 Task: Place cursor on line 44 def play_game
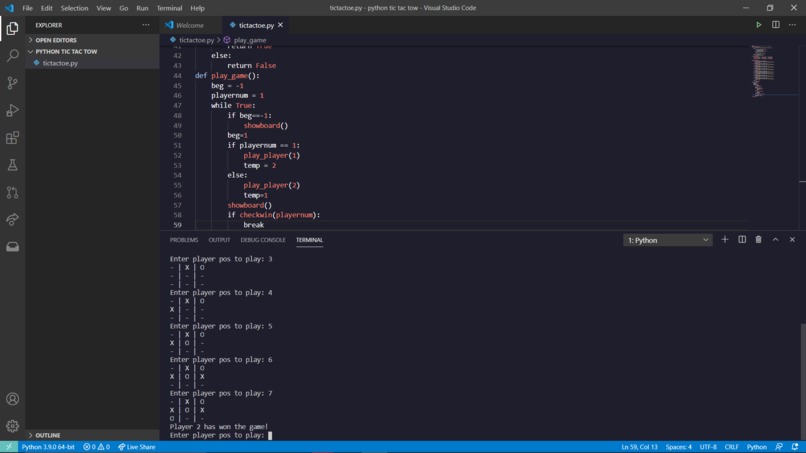point(227,76)
